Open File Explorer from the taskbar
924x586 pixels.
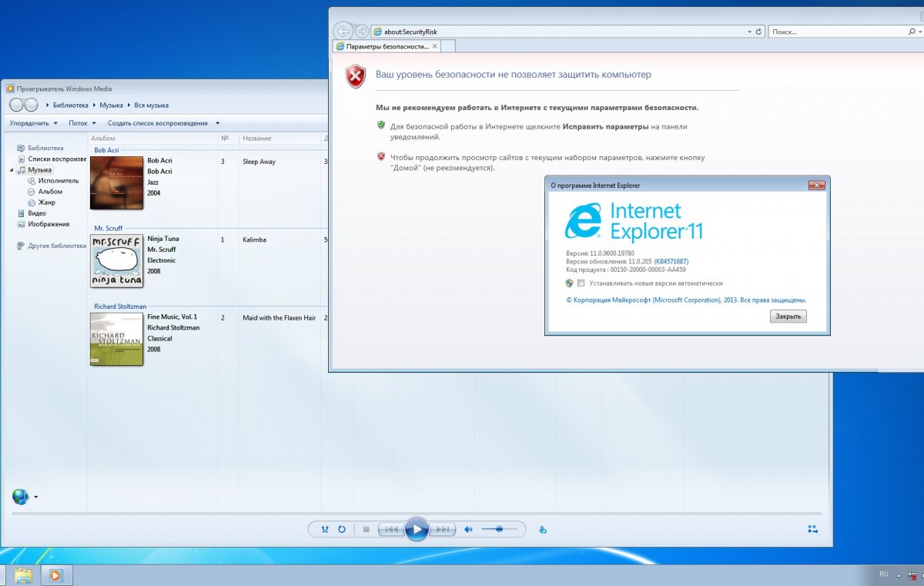pyautogui.click(x=23, y=575)
